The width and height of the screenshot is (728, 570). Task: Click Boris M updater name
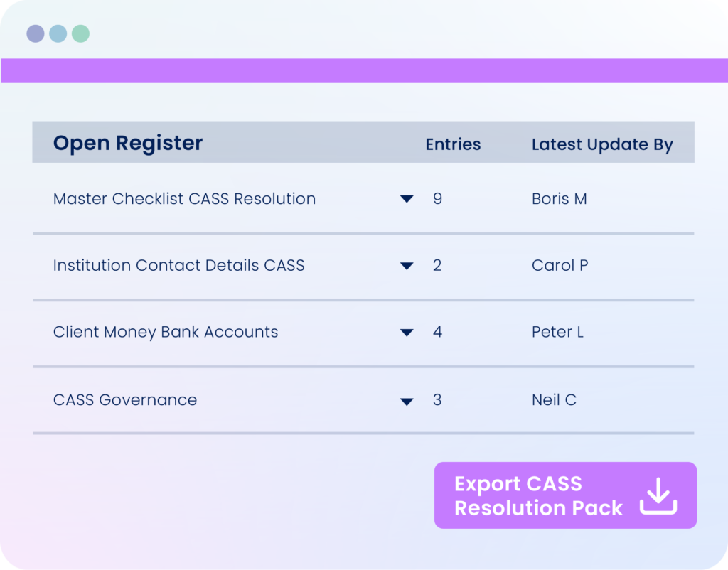coord(559,199)
